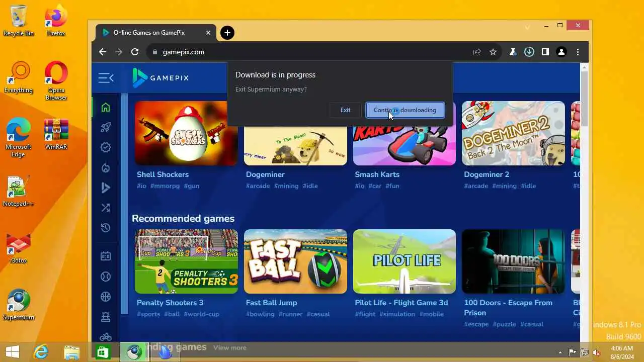Image resolution: width=644 pixels, height=362 pixels.
Task: Click the #puzzle tag under 100 Doors
Action: [x=505, y=324]
